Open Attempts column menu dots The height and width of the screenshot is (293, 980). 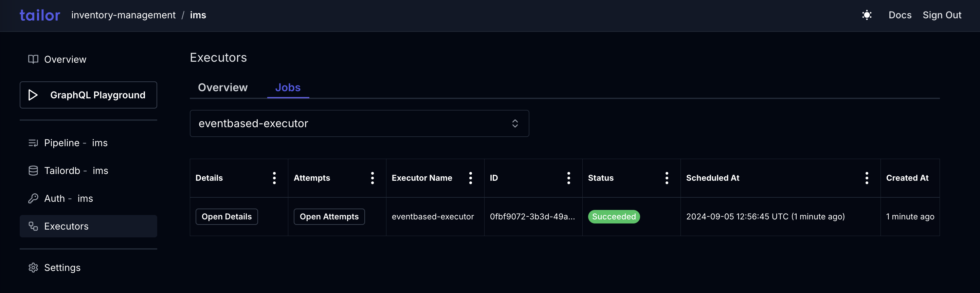373,178
